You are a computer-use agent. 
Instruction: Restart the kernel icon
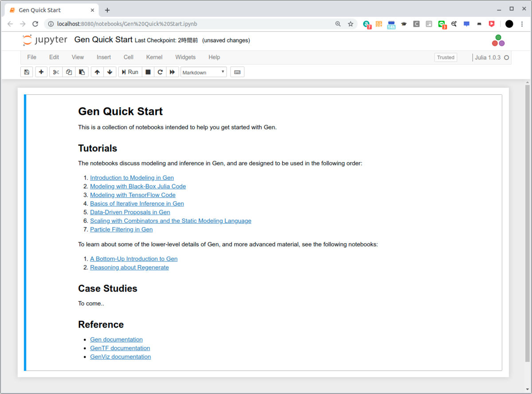pos(160,72)
